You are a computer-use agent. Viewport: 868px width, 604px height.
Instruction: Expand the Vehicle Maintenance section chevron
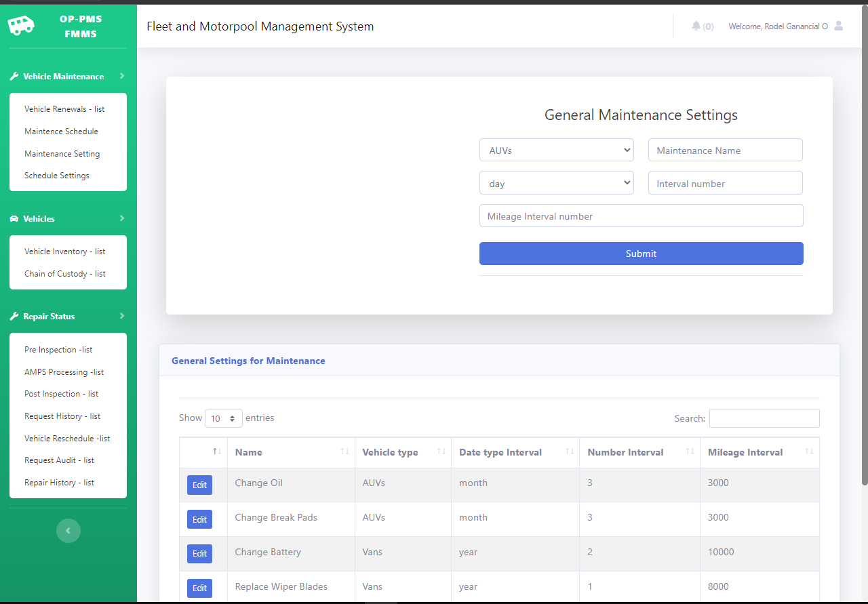point(122,76)
